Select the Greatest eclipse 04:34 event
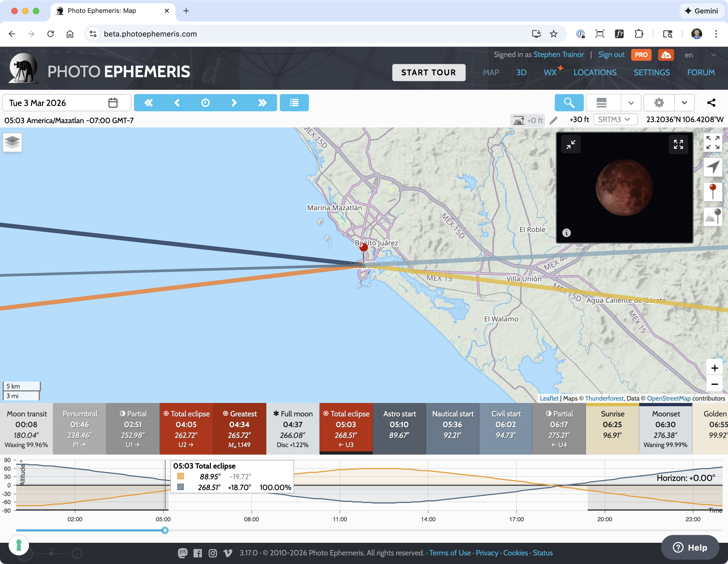Screen dimensions: 728x564 [239, 429]
